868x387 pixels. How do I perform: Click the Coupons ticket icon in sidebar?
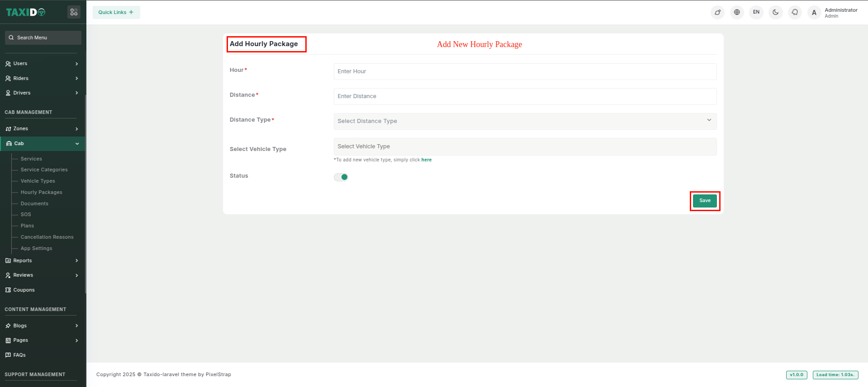[8, 290]
